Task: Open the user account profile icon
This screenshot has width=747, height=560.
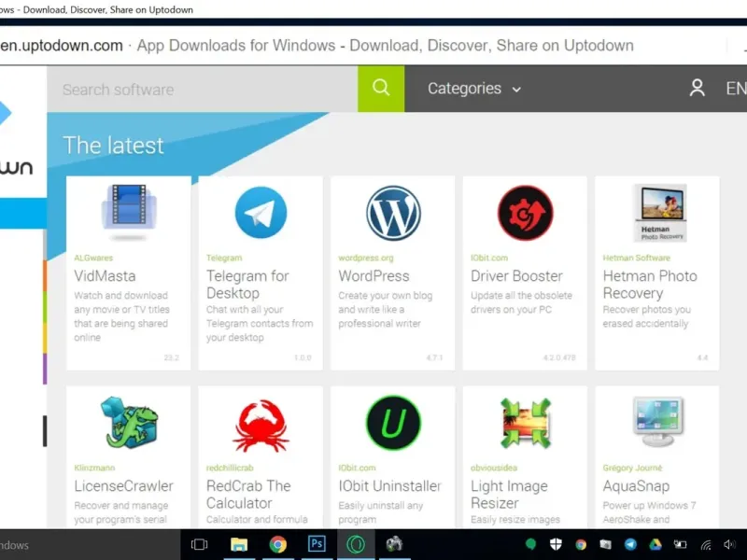Action: pos(697,88)
